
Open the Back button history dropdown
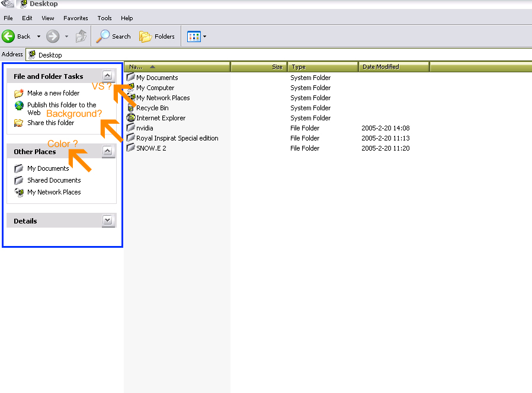(39, 36)
